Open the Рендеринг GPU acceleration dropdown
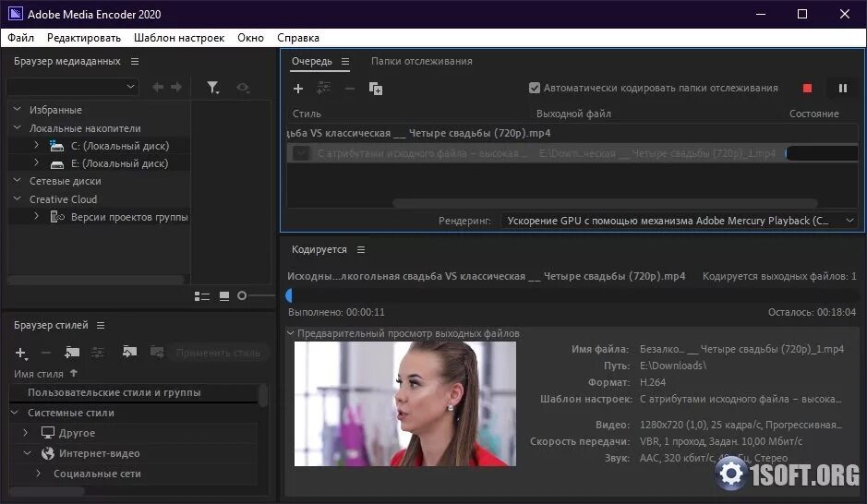The image size is (867, 504). 679,221
